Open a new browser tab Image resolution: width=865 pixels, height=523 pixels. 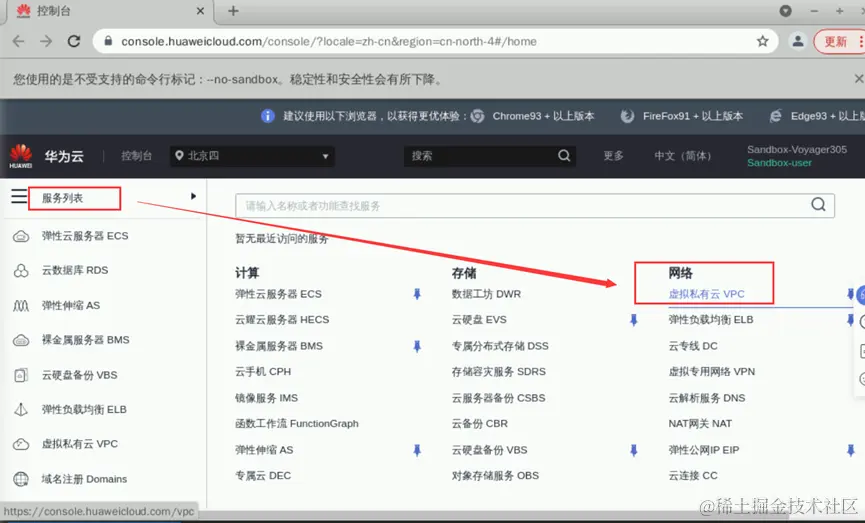pyautogui.click(x=233, y=11)
